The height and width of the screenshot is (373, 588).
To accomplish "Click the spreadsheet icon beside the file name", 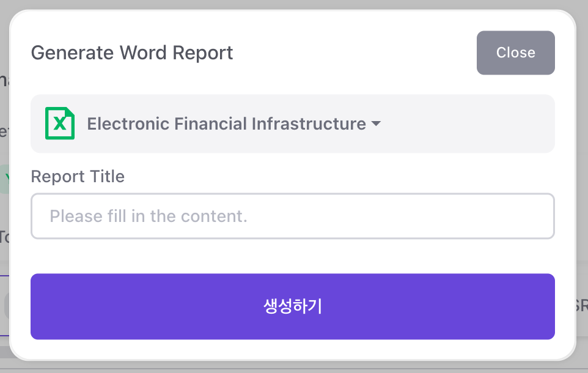I will point(60,124).
